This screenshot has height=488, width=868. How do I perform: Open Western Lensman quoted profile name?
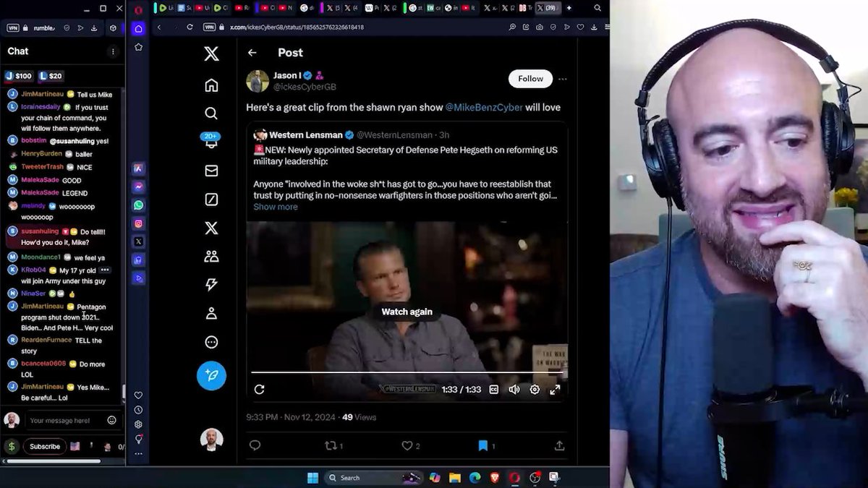coord(306,134)
